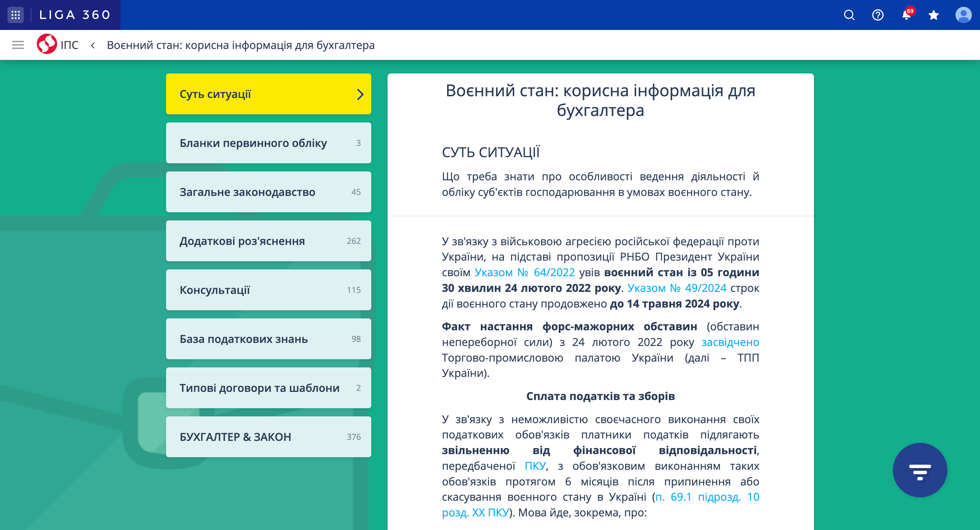Open notifications bell showing 69 alerts
Screen dimensions: 980x530
[x=906, y=15]
